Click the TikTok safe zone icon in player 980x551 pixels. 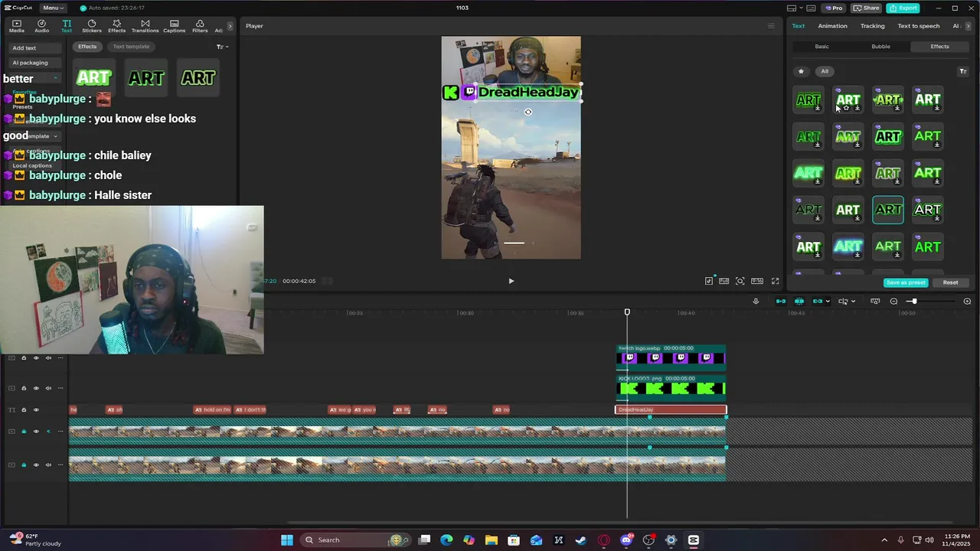[709, 281]
